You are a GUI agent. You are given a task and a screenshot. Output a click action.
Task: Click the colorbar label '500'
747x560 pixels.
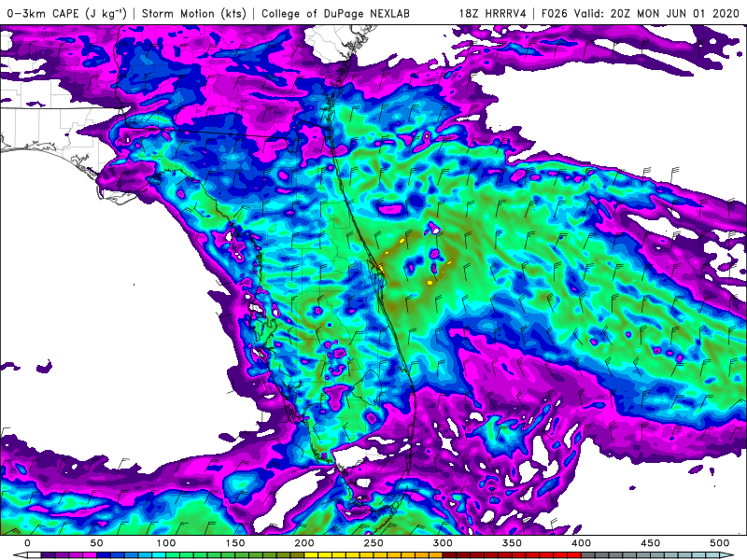719,543
